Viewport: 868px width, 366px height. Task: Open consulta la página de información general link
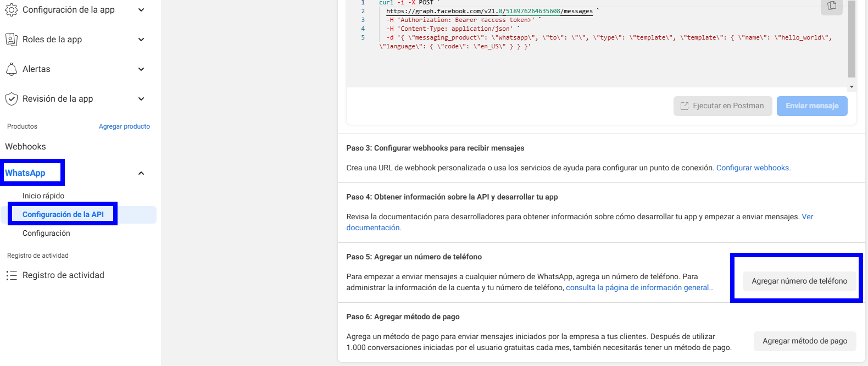pyautogui.click(x=637, y=287)
